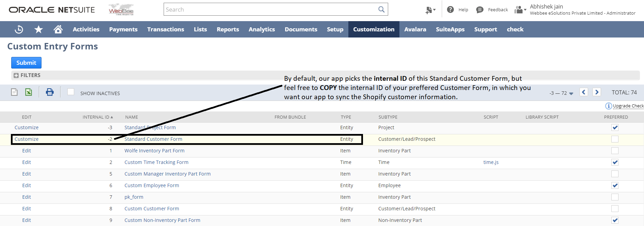
Task: Customize the Standard Project Form
Action: (27, 127)
